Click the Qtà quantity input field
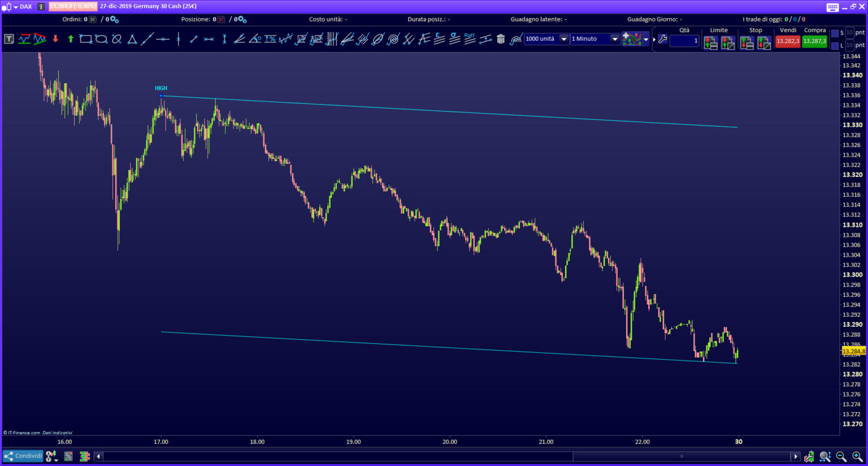 pos(684,41)
